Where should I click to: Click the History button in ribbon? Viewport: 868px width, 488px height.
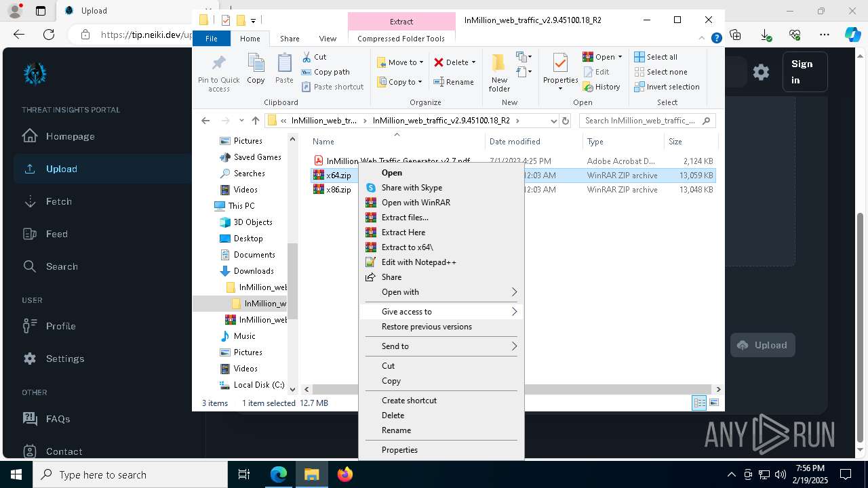(601, 87)
